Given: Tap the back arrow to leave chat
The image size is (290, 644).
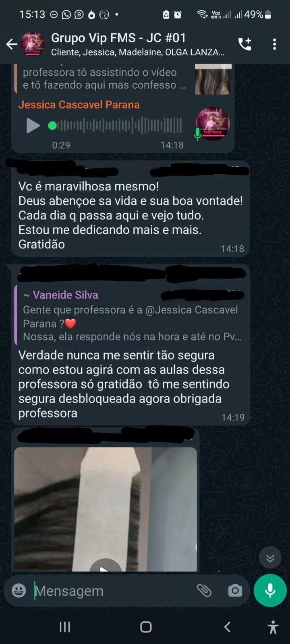Looking at the screenshot, I should 12,44.
